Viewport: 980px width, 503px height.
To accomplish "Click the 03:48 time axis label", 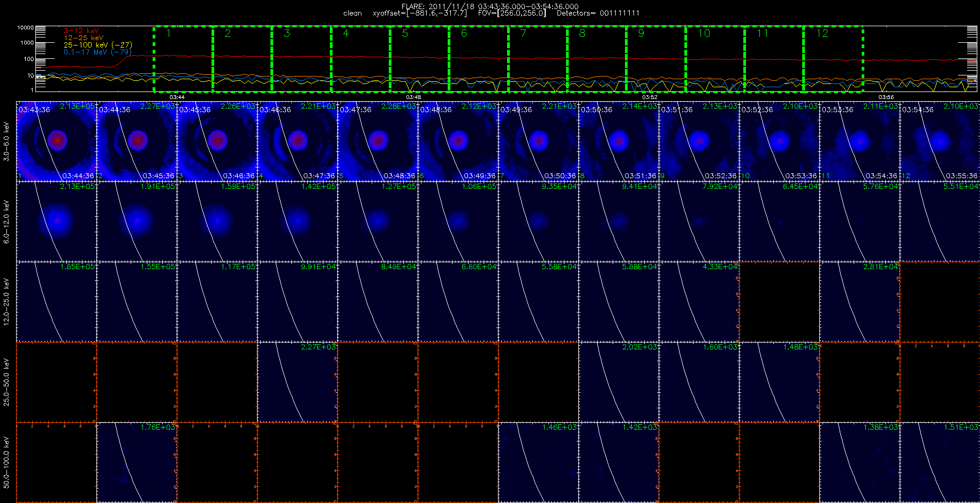I will [x=413, y=97].
